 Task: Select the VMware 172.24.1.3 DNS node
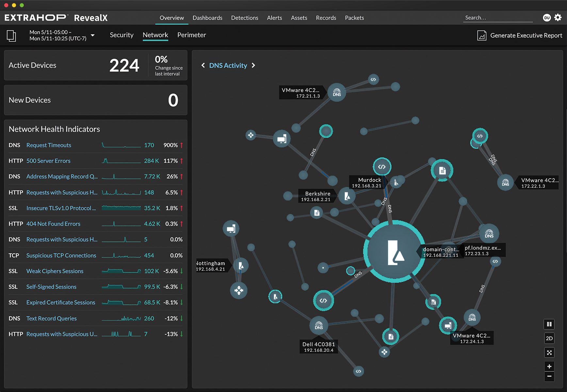(x=472, y=317)
